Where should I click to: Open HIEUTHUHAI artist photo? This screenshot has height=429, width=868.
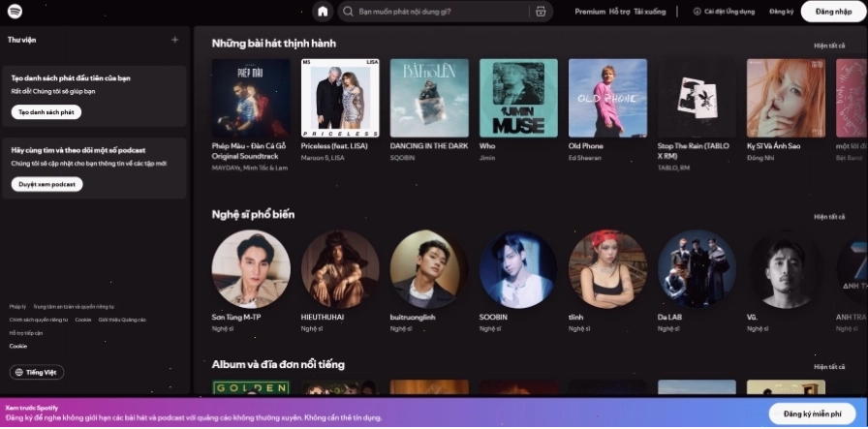click(x=340, y=269)
